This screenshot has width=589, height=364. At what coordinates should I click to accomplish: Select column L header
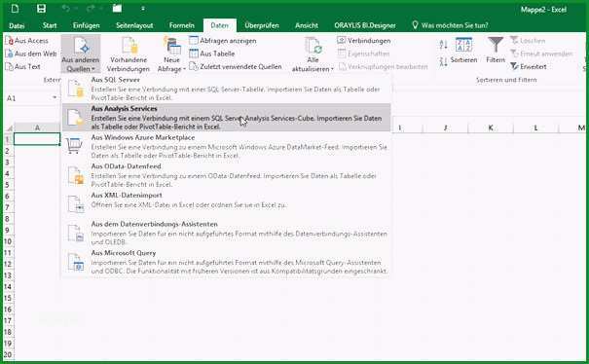(x=535, y=128)
